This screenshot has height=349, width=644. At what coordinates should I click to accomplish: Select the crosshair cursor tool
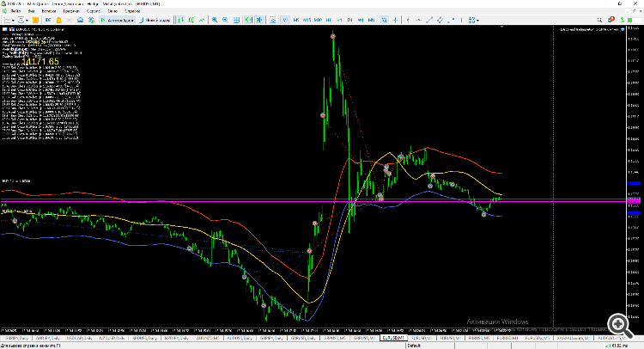coord(397,18)
